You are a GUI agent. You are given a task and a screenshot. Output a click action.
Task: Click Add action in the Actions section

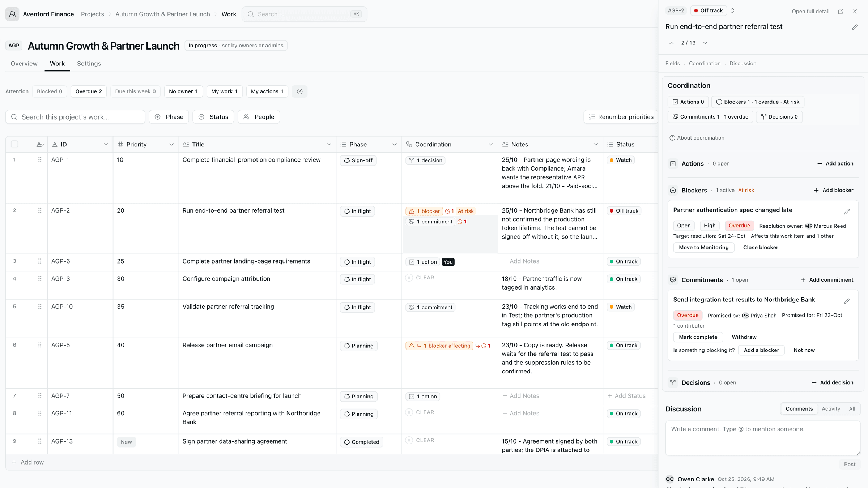click(835, 163)
